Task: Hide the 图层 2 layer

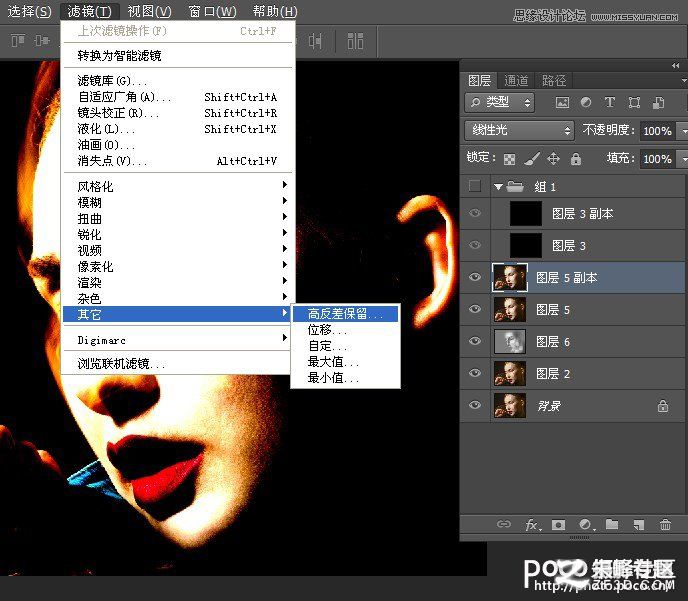Action: point(475,373)
